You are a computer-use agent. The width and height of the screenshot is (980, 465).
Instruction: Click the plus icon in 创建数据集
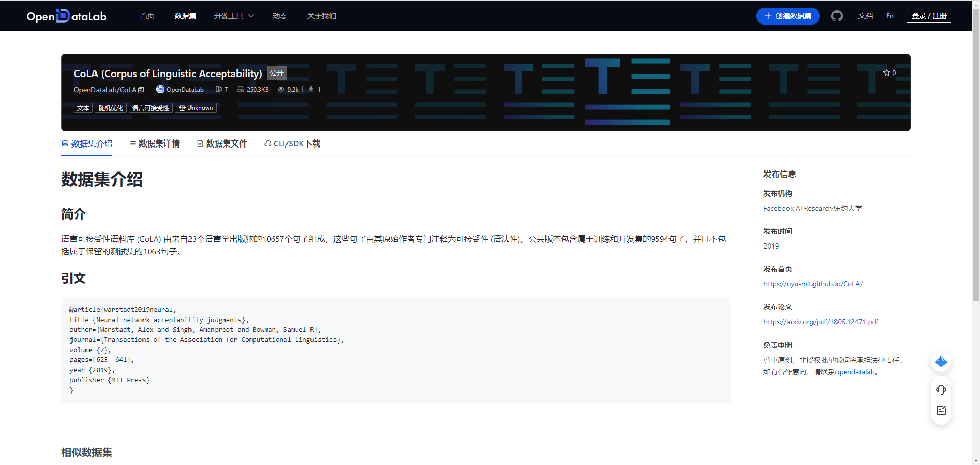768,16
